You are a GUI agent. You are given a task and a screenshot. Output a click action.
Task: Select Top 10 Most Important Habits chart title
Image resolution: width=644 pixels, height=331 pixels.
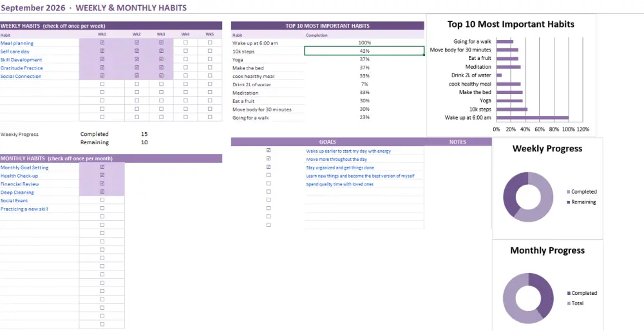click(511, 24)
